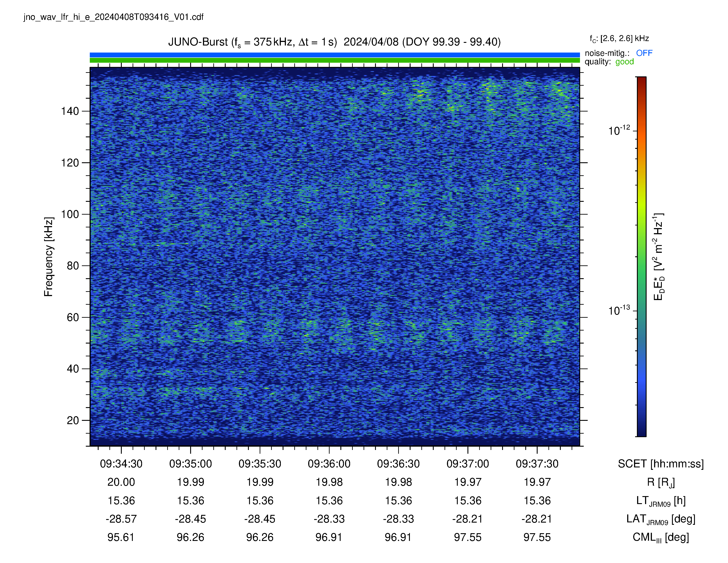Click the 10^-13 colorbar tick label
Screen dimensions: 728x563
[x=619, y=310]
